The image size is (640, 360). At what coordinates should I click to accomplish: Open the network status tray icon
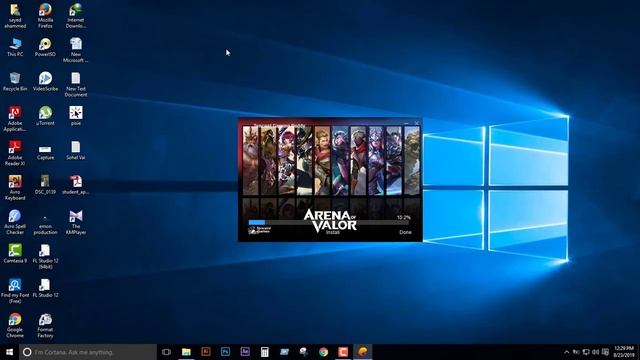tap(586, 352)
